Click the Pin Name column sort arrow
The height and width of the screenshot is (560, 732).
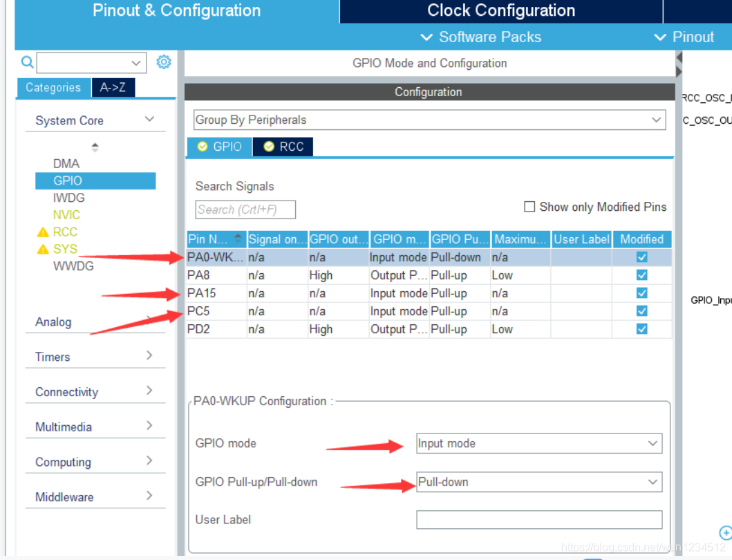pyautogui.click(x=238, y=239)
